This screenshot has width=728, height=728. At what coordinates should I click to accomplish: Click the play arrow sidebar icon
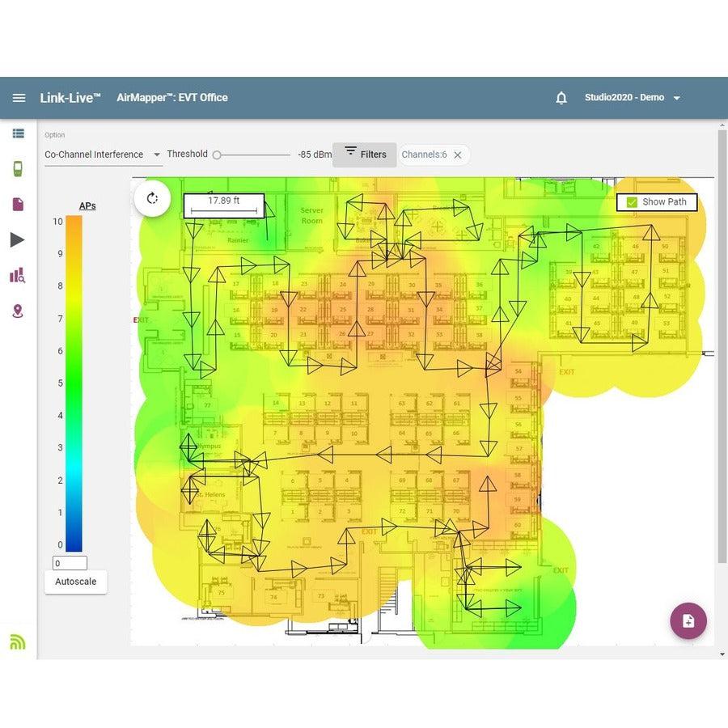click(17, 239)
